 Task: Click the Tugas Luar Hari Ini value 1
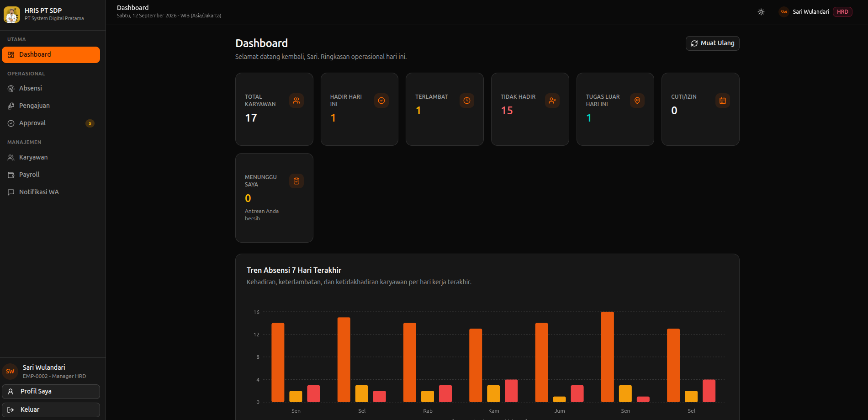(589, 118)
